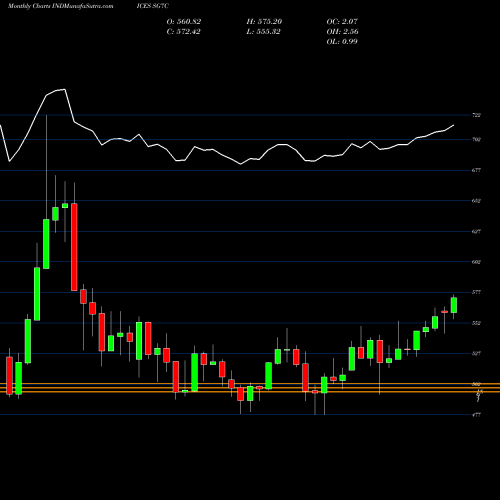
Task: Select the high value 'H: 575.20'
Action: click(x=264, y=22)
